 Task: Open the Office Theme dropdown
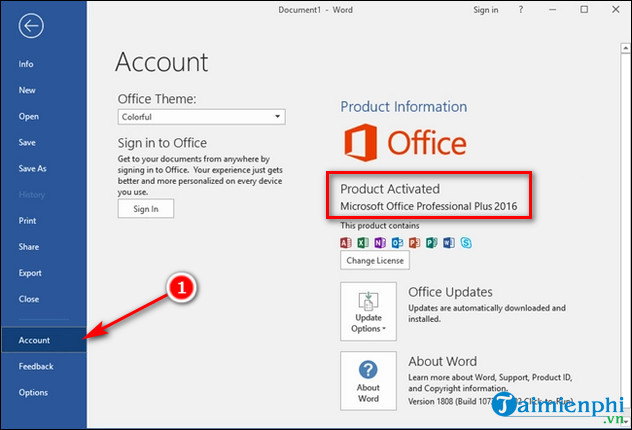point(202,117)
